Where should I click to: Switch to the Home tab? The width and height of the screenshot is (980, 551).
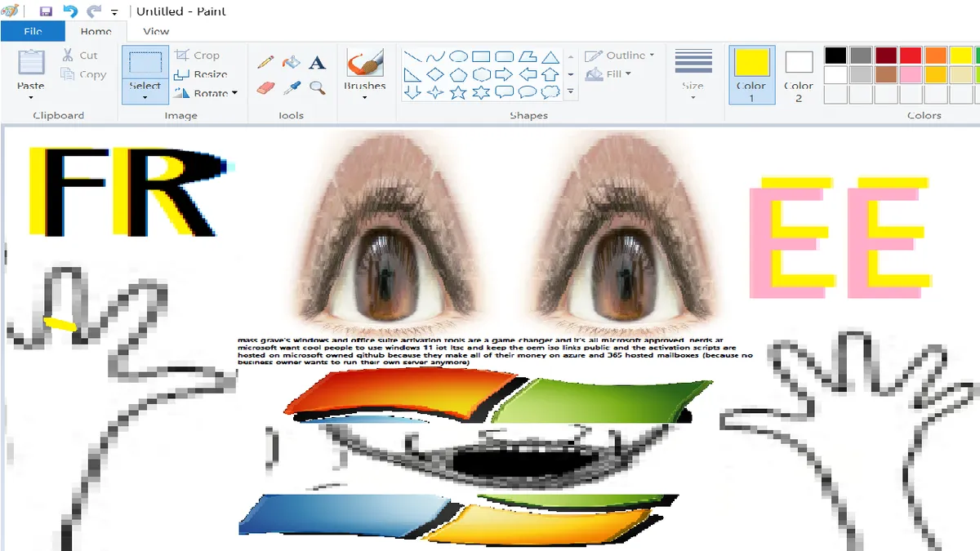coord(96,32)
